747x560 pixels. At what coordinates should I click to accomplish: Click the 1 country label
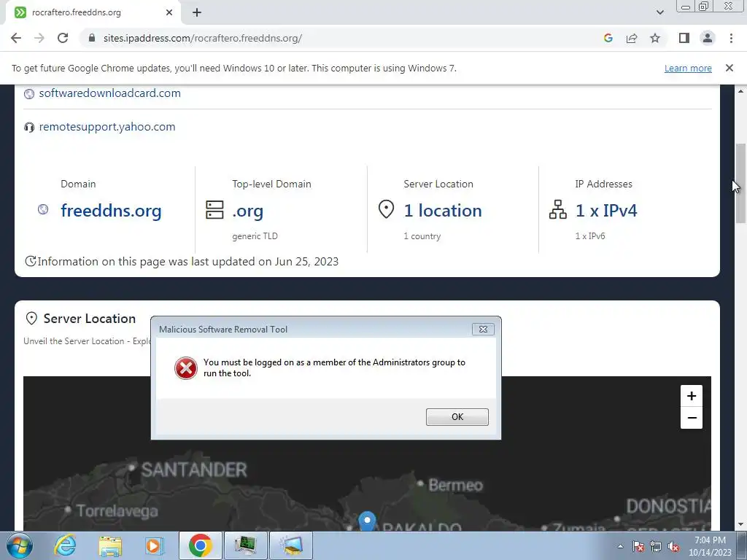pyautogui.click(x=422, y=236)
